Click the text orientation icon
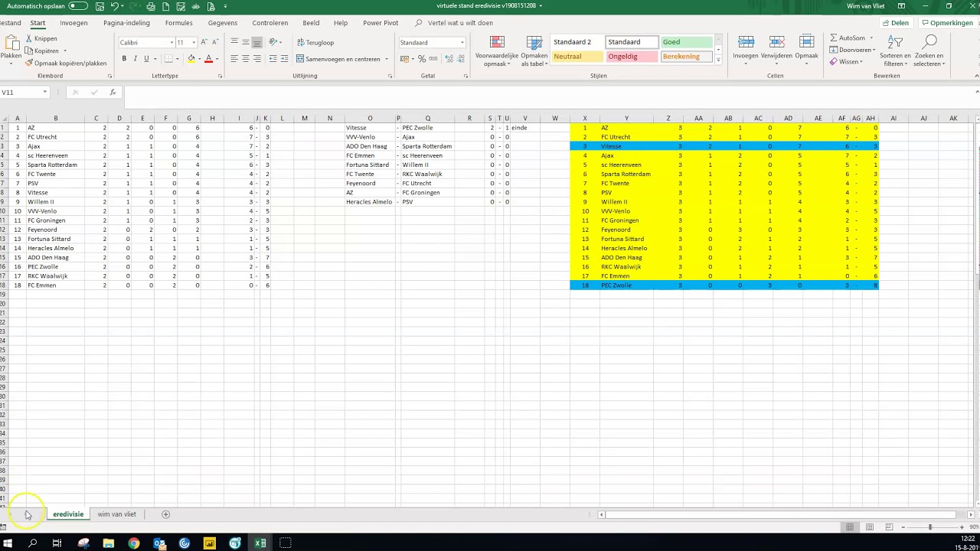980x551 pixels. 274,42
